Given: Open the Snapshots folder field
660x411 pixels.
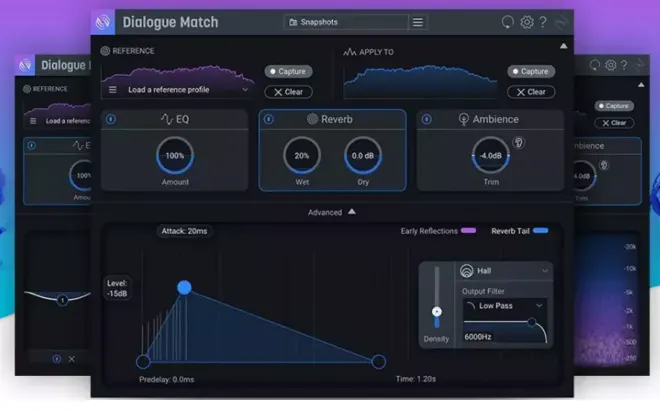Looking at the screenshot, I should point(346,22).
